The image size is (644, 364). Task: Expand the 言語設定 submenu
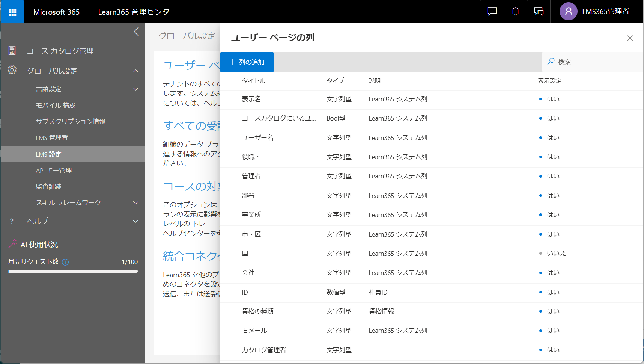coord(135,89)
